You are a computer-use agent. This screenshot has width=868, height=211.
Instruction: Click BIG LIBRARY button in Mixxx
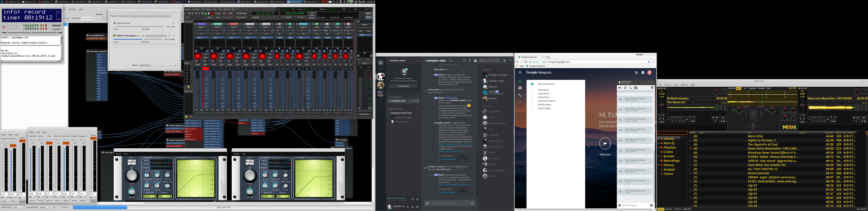(x=861, y=209)
